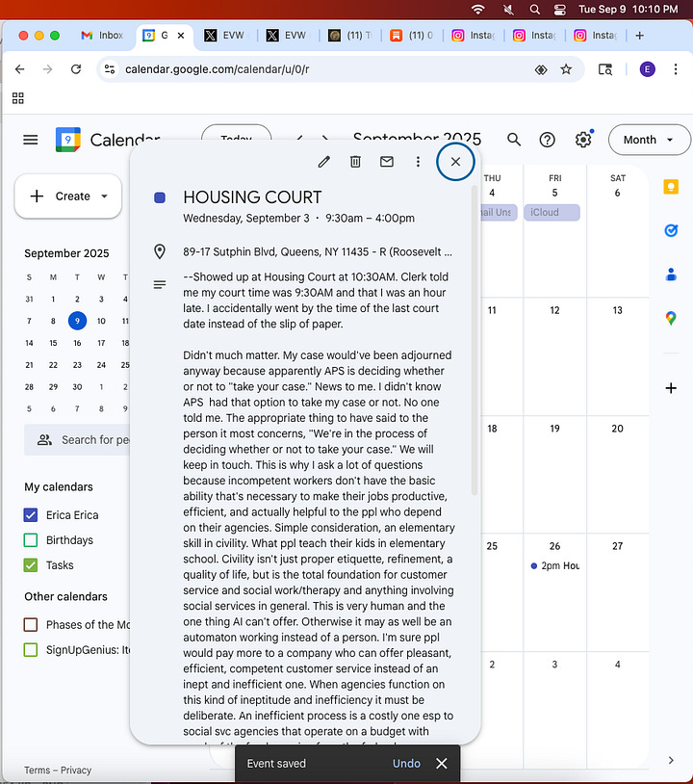Click day 12 in the month grid
Image resolution: width=693 pixels, height=784 pixels.
coord(554,310)
